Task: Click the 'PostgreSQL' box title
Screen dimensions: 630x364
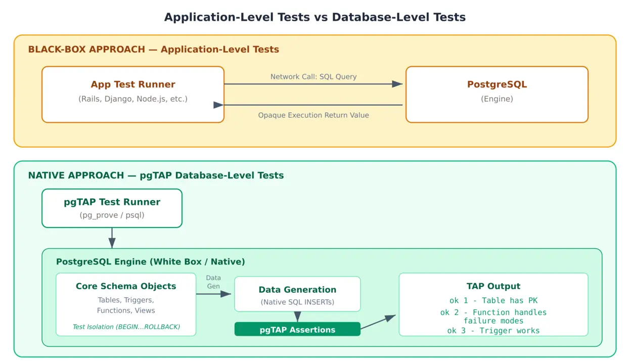Action: click(x=497, y=84)
